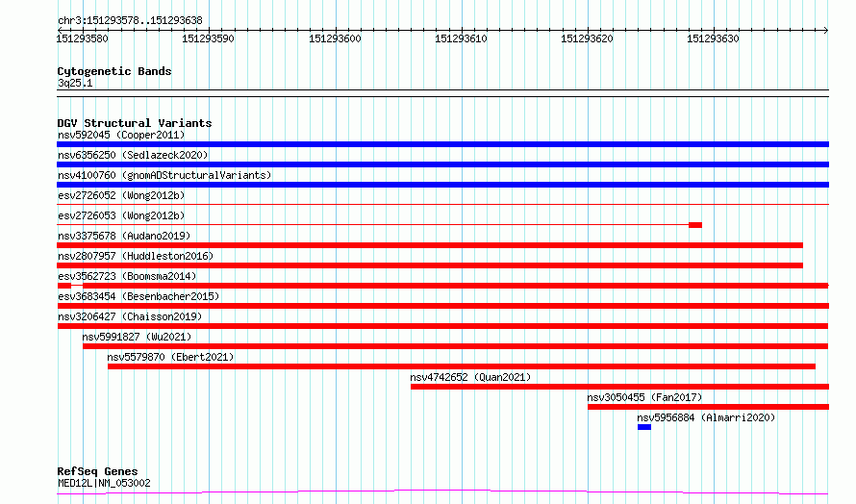Open variant esv2726052 (Wong2012b) label

pos(121,195)
